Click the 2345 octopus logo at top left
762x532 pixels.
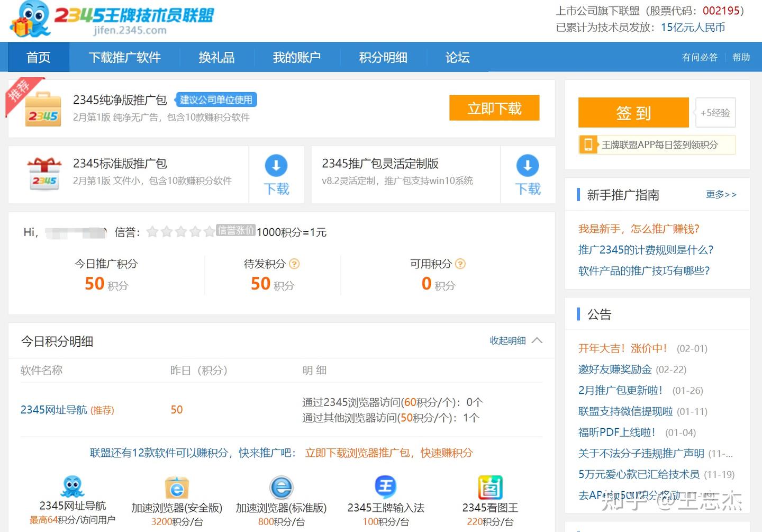pyautogui.click(x=29, y=20)
